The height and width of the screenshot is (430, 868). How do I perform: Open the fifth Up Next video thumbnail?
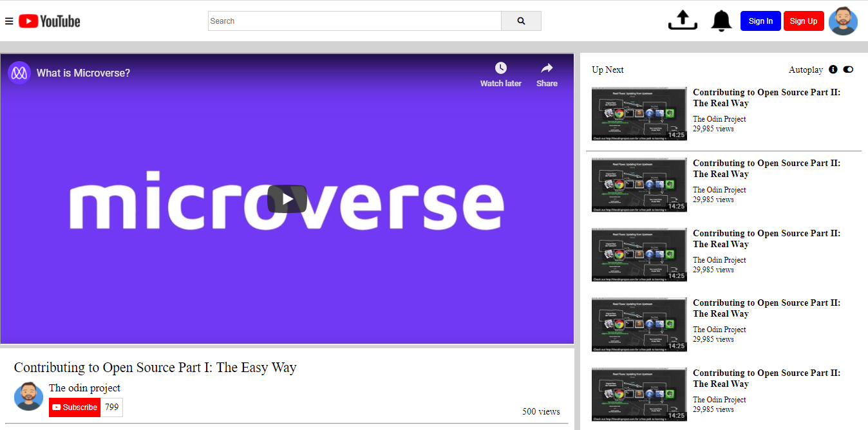pyautogui.click(x=639, y=394)
